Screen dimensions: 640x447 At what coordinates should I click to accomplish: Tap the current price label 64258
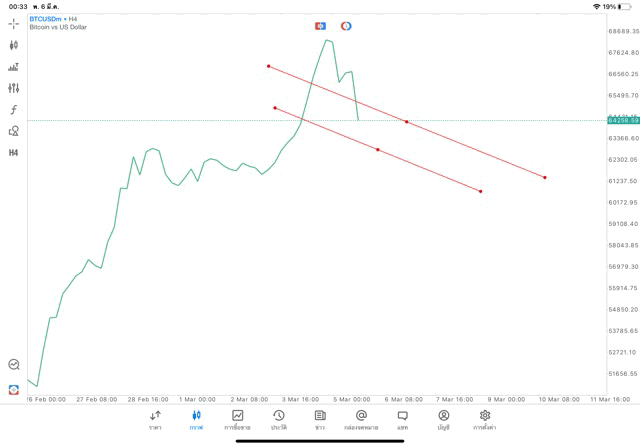[622, 120]
